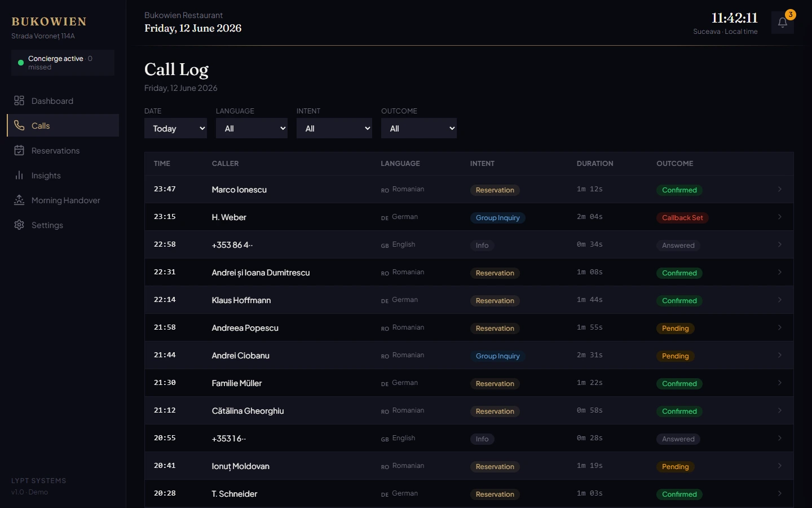Image resolution: width=812 pixels, height=508 pixels.
Task: Open T. Schneider row chevron arrow
Action: tap(780, 493)
